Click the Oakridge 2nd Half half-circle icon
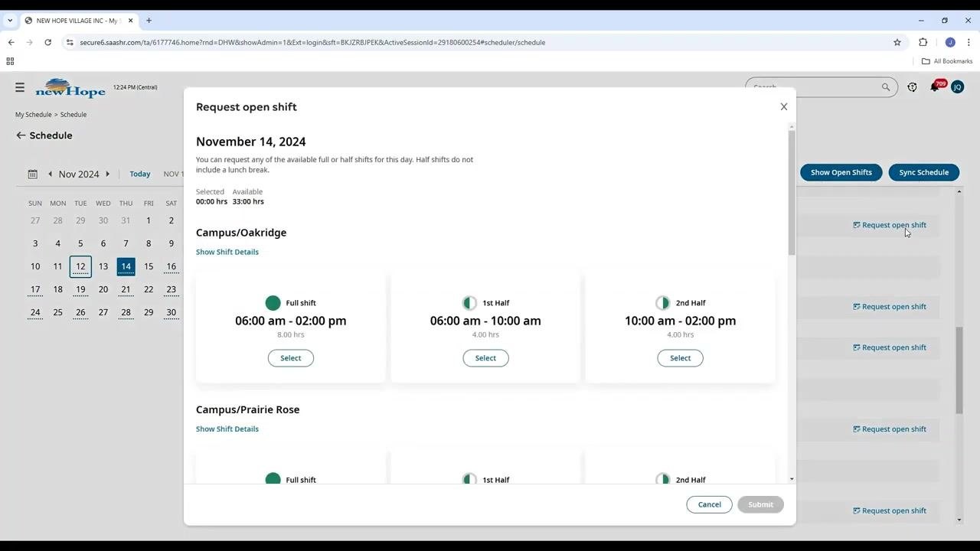The width and height of the screenshot is (980, 551). click(x=662, y=303)
